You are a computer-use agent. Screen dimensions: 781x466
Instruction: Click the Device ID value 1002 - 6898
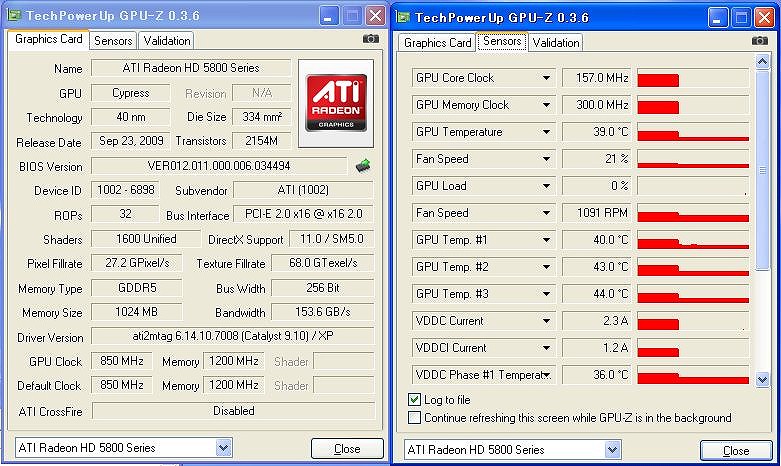pyautogui.click(x=126, y=190)
